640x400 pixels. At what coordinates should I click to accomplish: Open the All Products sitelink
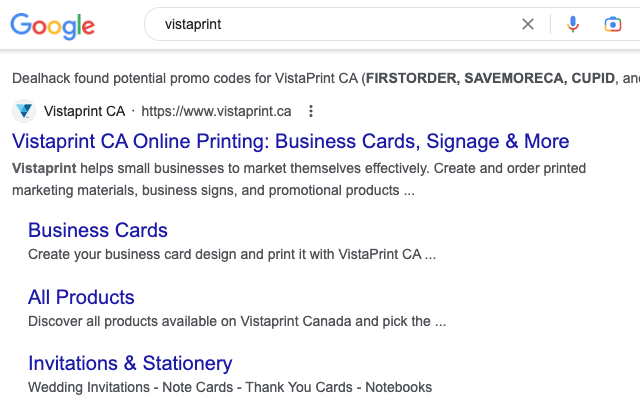coord(81,297)
